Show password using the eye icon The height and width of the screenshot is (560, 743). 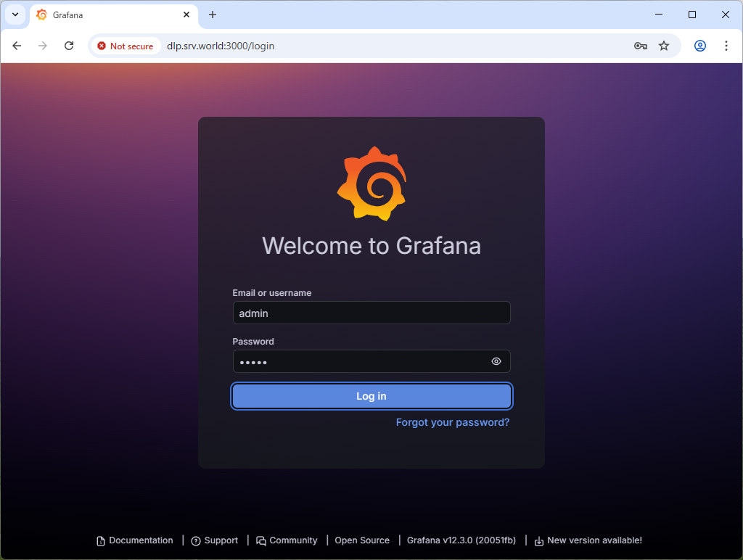pos(496,361)
